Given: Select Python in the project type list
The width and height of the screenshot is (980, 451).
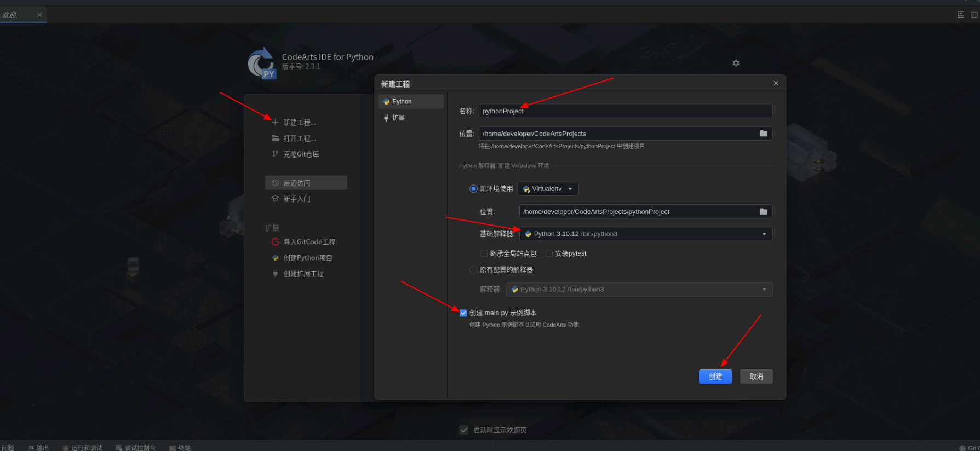Looking at the screenshot, I should coord(411,101).
